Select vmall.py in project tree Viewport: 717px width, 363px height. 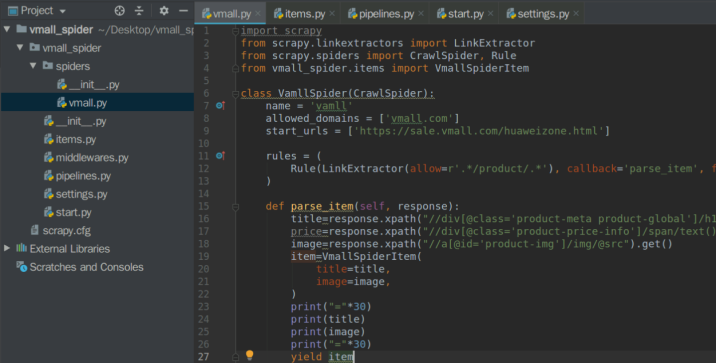(81, 103)
